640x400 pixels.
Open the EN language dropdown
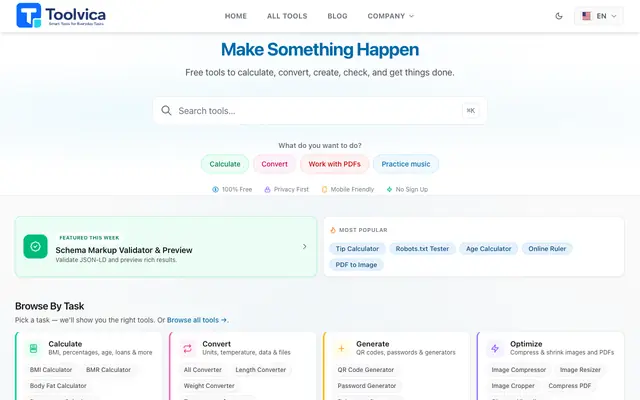pyautogui.click(x=598, y=16)
